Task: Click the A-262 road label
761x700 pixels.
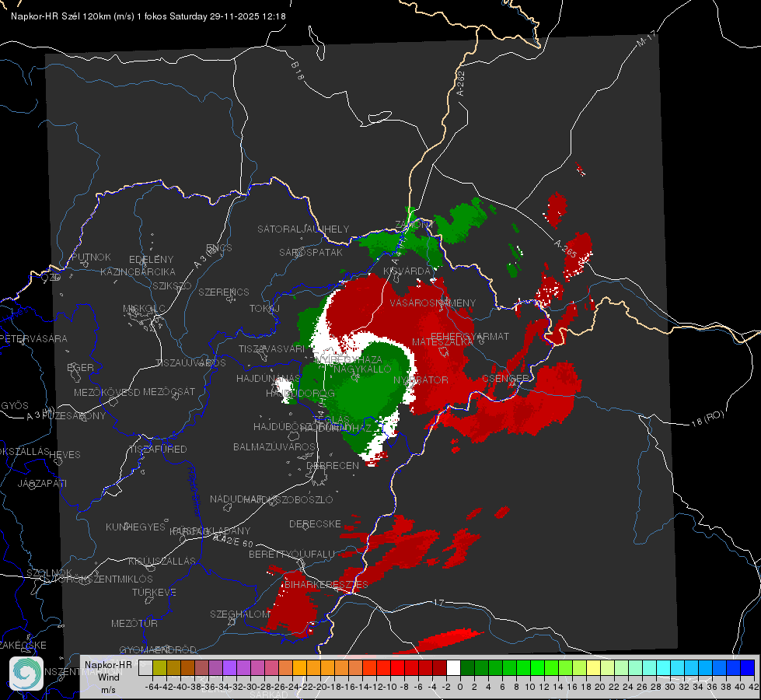Action: tap(460, 83)
